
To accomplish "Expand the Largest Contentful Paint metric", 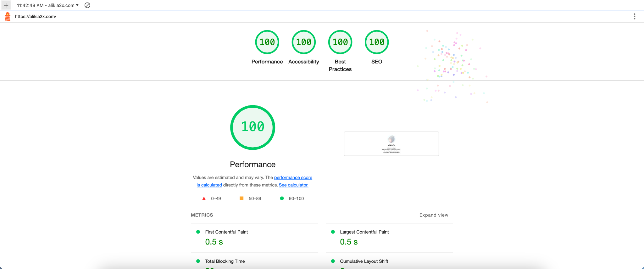I will point(389,238).
